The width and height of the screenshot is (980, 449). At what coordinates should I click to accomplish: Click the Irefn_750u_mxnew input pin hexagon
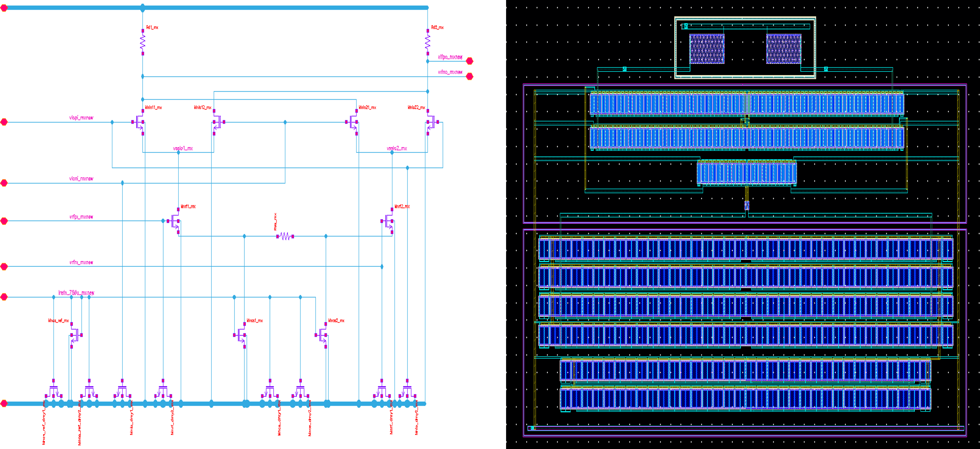[x=4, y=297]
